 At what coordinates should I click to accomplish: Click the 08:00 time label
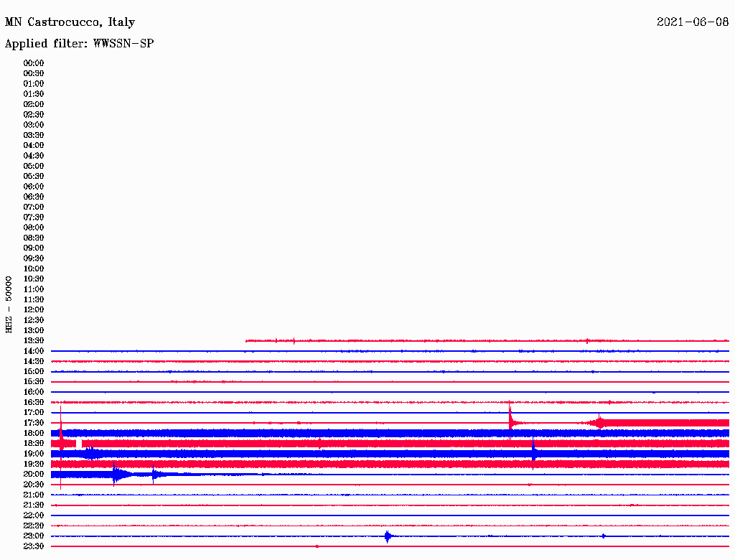34,228
